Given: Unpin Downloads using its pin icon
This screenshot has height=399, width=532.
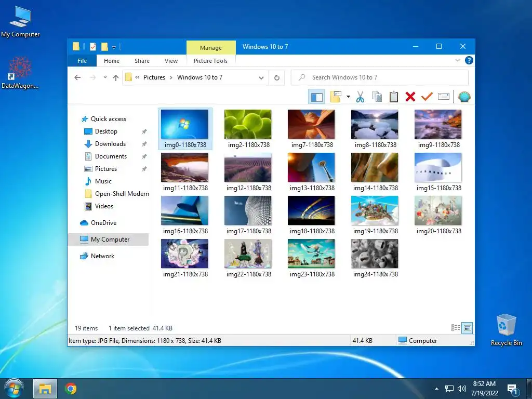Looking at the screenshot, I should coord(144,144).
